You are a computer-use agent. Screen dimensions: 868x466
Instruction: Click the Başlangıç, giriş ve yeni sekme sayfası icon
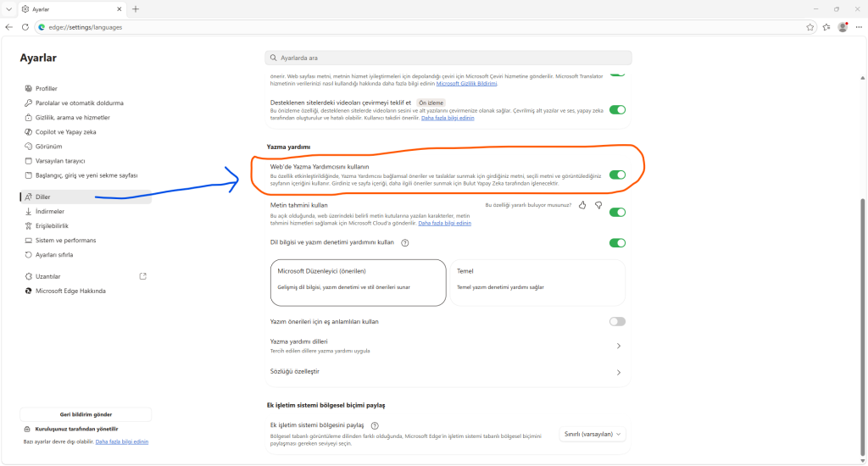point(28,175)
